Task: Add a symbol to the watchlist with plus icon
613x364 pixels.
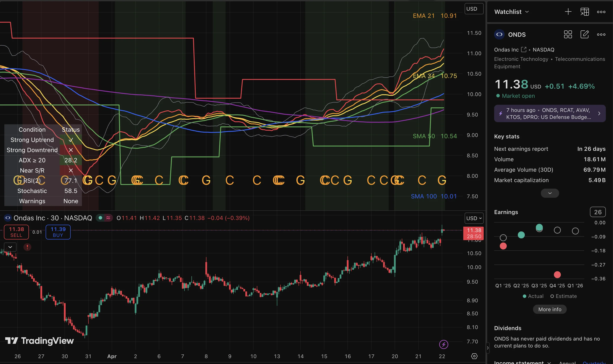Action: tap(568, 12)
